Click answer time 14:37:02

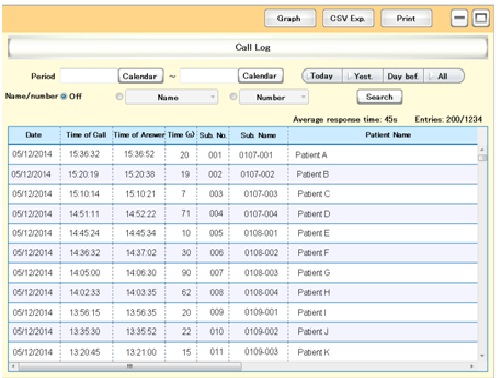[x=141, y=253]
